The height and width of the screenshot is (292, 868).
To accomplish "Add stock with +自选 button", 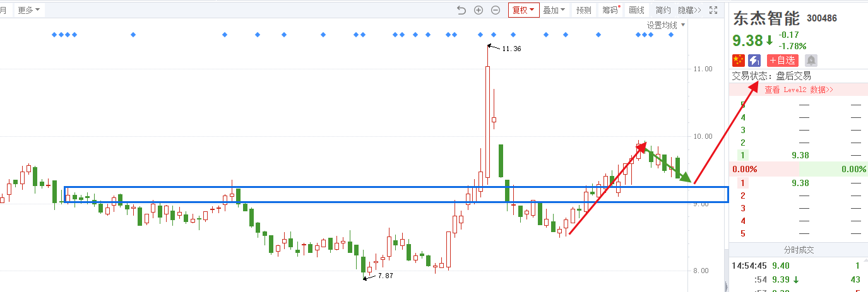I will click(x=783, y=60).
